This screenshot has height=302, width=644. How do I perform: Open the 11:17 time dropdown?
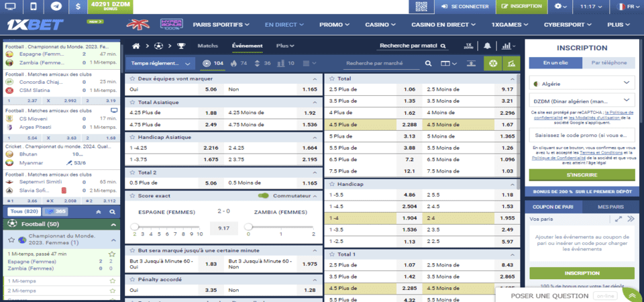tap(592, 7)
